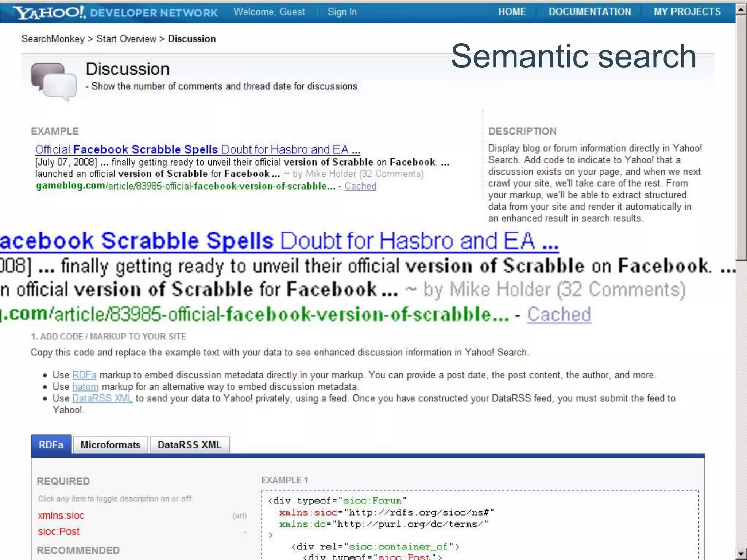
Task: Open the Official Facebook Scrabble Spells result link
Action: [197, 149]
